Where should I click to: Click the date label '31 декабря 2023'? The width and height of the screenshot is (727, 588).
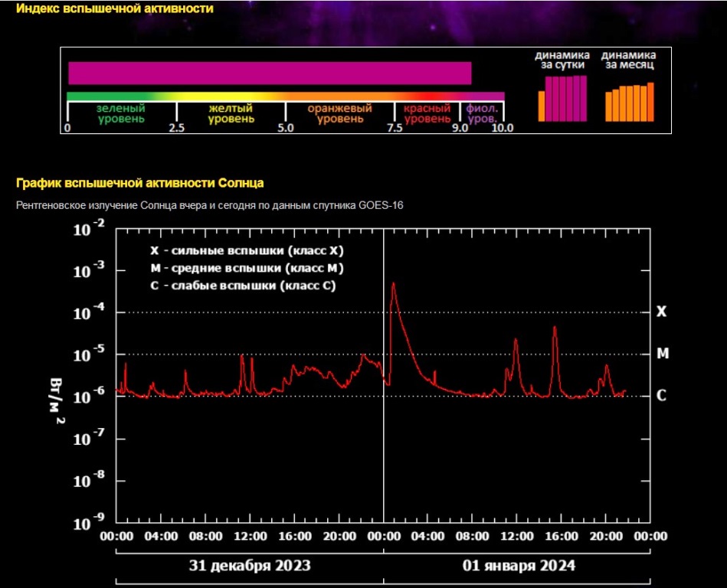point(250,566)
